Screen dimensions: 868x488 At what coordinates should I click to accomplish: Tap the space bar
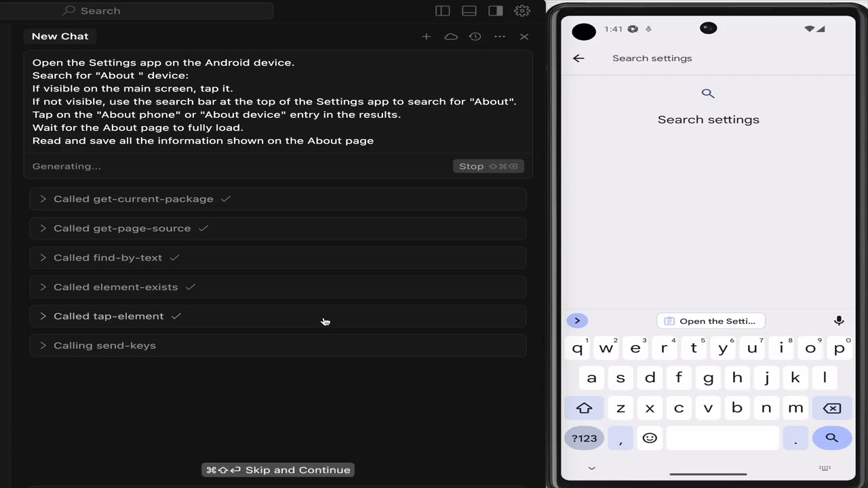[x=723, y=438]
